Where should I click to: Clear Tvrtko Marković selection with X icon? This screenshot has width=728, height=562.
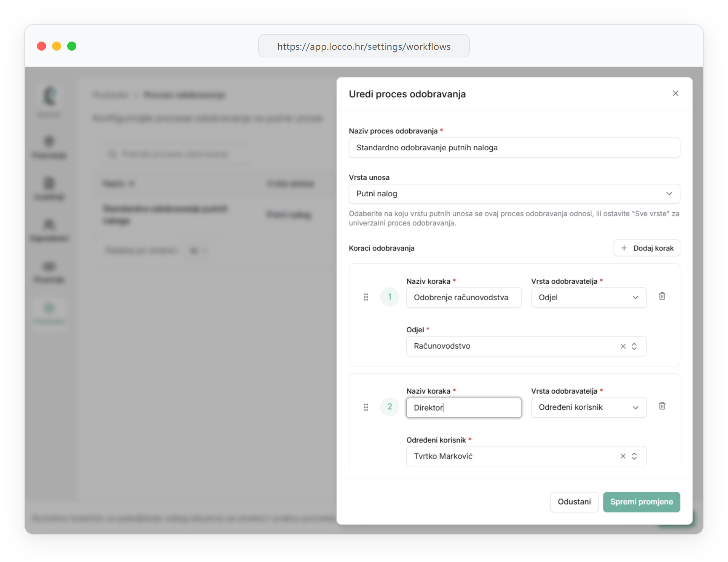point(623,456)
